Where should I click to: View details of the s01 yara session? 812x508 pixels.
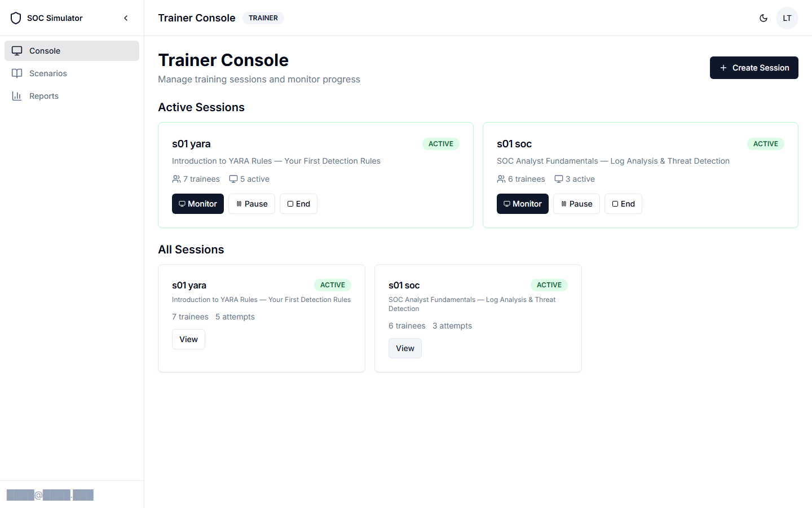click(188, 339)
